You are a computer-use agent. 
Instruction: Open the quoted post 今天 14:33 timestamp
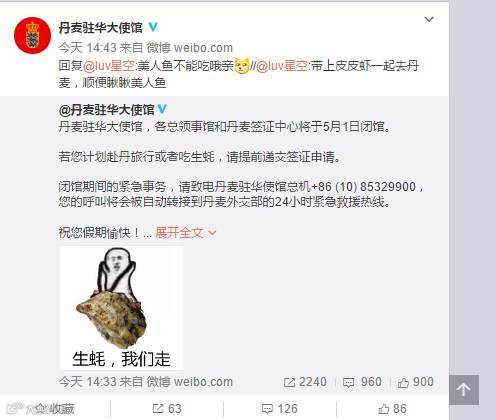click(87, 382)
